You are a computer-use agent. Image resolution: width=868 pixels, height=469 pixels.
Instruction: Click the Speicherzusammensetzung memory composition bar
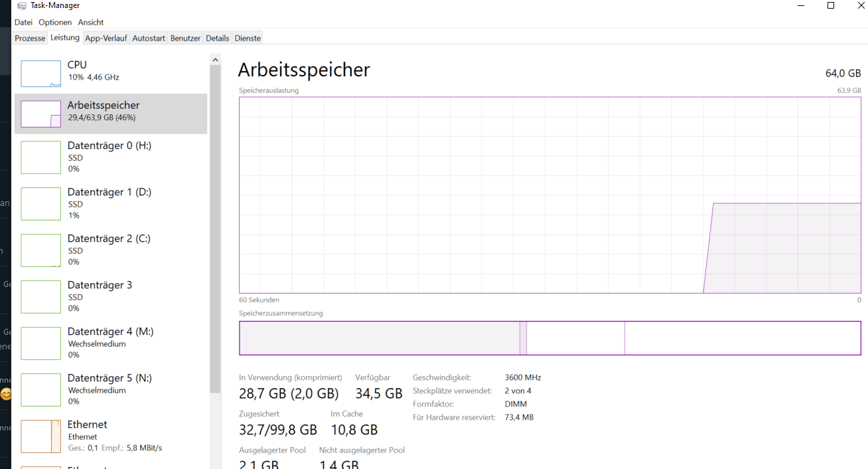[x=549, y=338]
